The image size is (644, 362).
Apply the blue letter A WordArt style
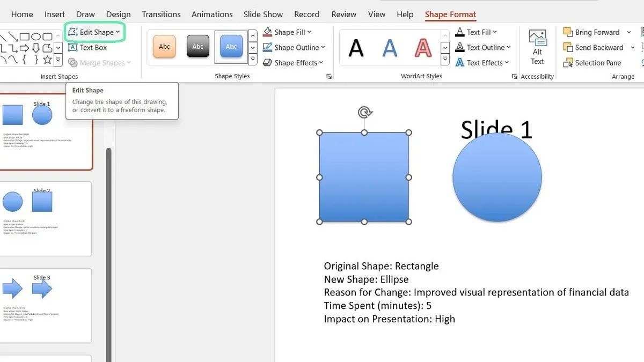click(390, 48)
